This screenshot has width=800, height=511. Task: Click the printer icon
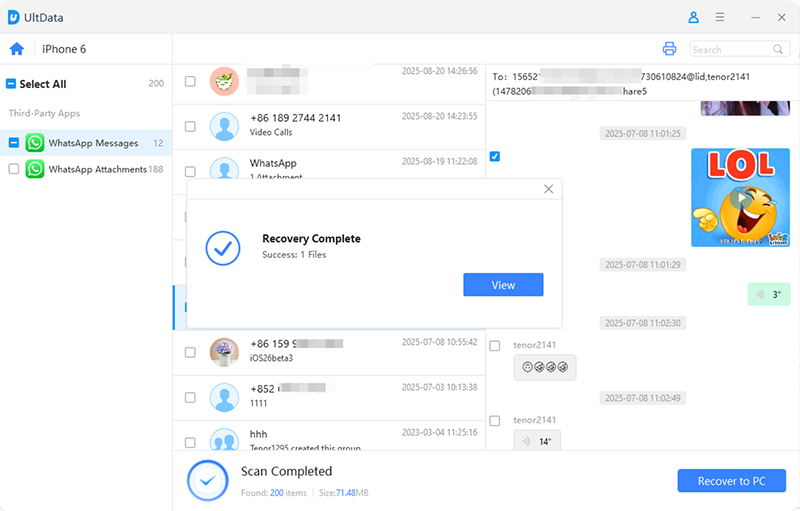(x=669, y=49)
